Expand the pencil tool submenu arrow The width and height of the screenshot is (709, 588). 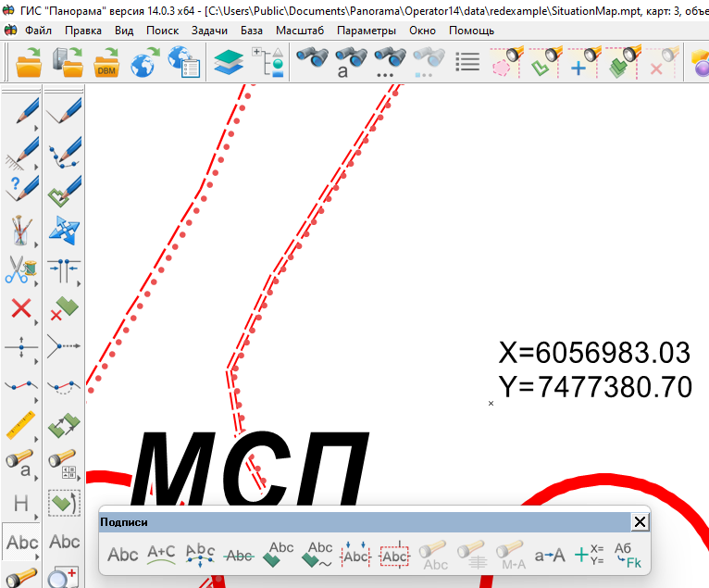click(36, 129)
